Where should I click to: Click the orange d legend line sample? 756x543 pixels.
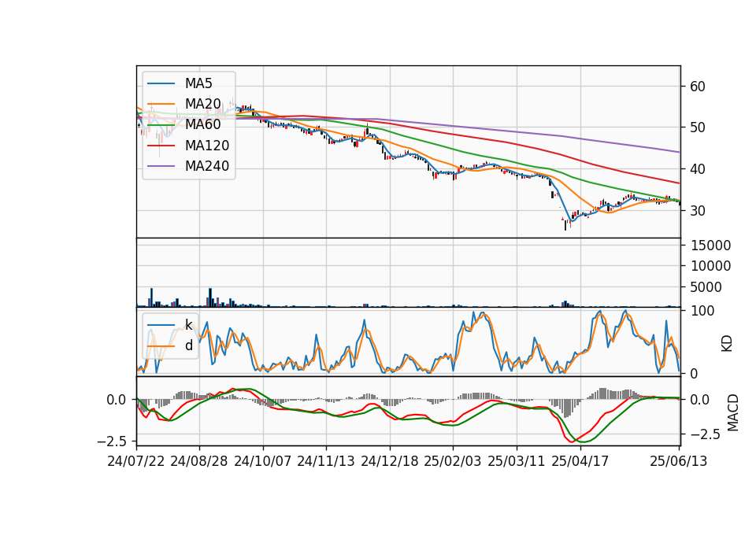pyautogui.click(x=161, y=345)
